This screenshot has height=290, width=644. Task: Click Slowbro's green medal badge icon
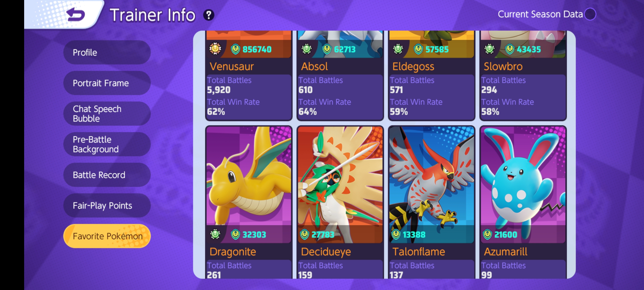pyautogui.click(x=489, y=49)
